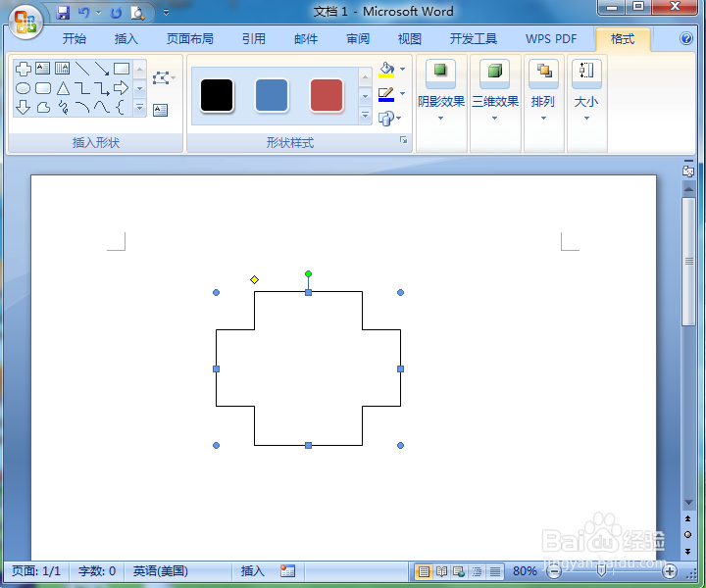Click the 页面: 1/1 status indicator

point(36,571)
